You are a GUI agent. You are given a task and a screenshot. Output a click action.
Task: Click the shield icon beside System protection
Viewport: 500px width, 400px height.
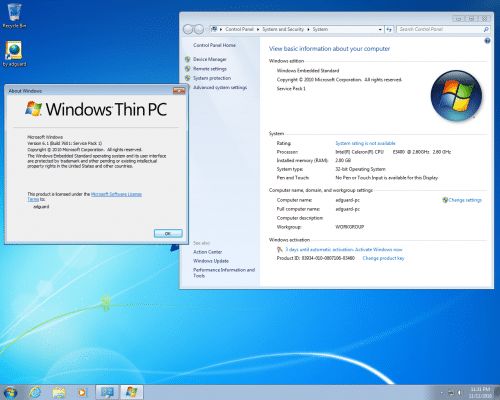[x=188, y=78]
